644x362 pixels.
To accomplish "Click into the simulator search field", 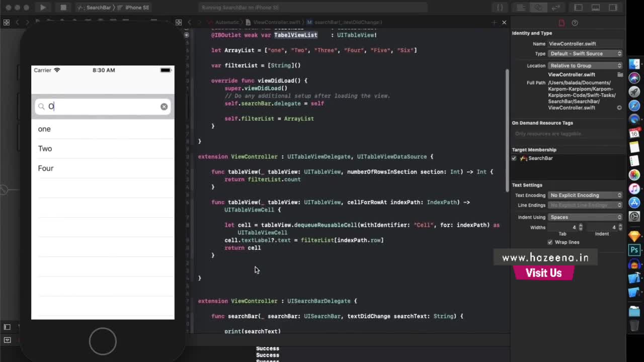I will [103, 107].
